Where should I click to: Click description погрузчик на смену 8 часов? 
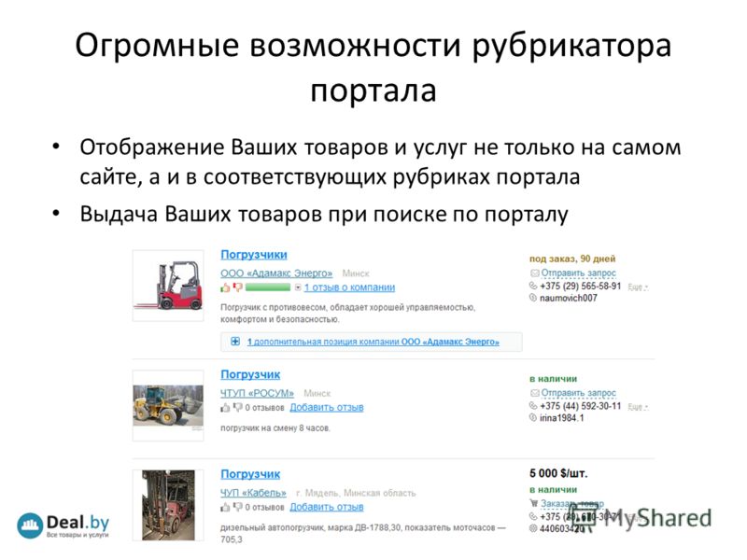(x=275, y=428)
